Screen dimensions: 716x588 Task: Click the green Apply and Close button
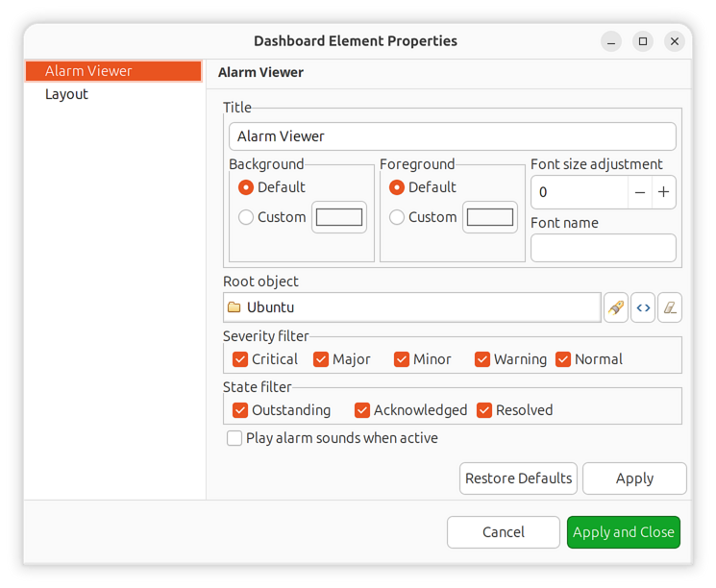(x=623, y=532)
